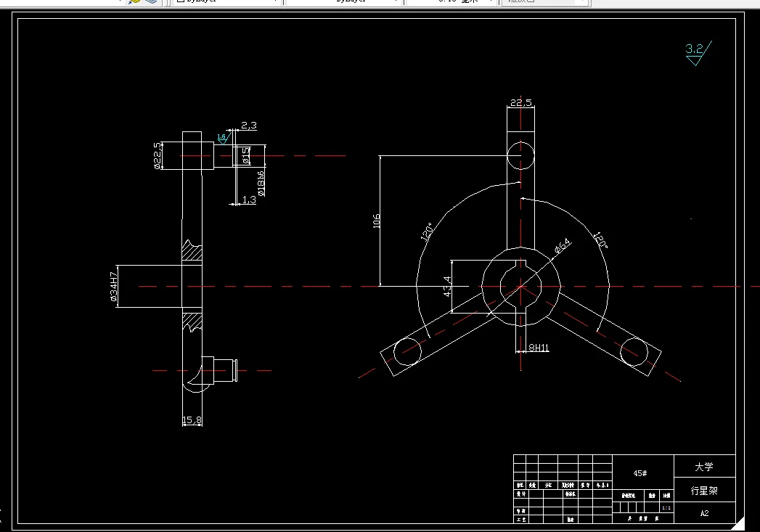Image resolution: width=760 pixels, height=532 pixels.
Task: Select the 8H11 keyway dimension
Action: (x=539, y=348)
